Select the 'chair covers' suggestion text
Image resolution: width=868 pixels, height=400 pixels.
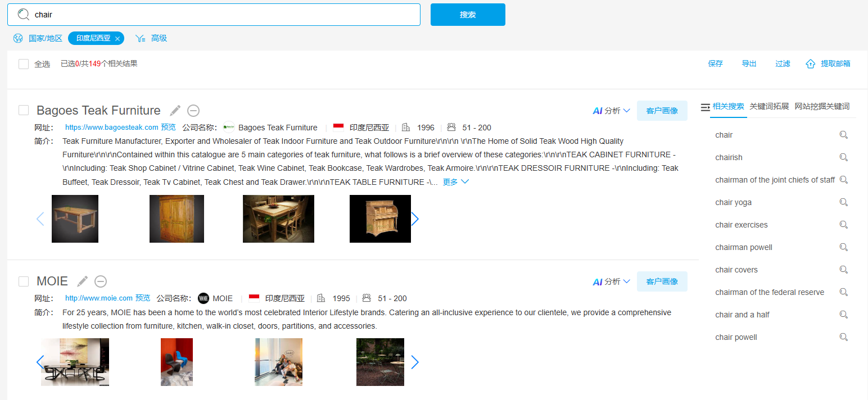click(736, 270)
